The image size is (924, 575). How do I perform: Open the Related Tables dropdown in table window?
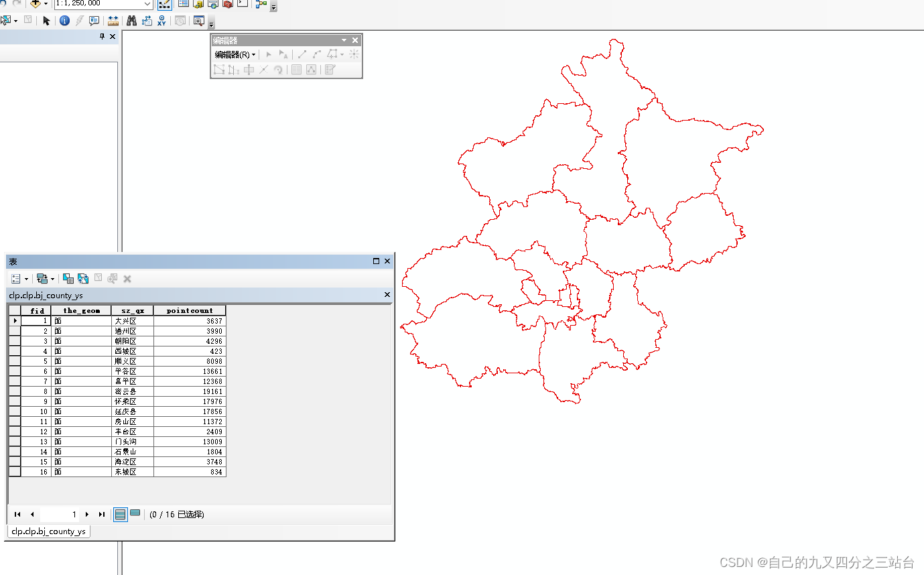(x=45, y=278)
